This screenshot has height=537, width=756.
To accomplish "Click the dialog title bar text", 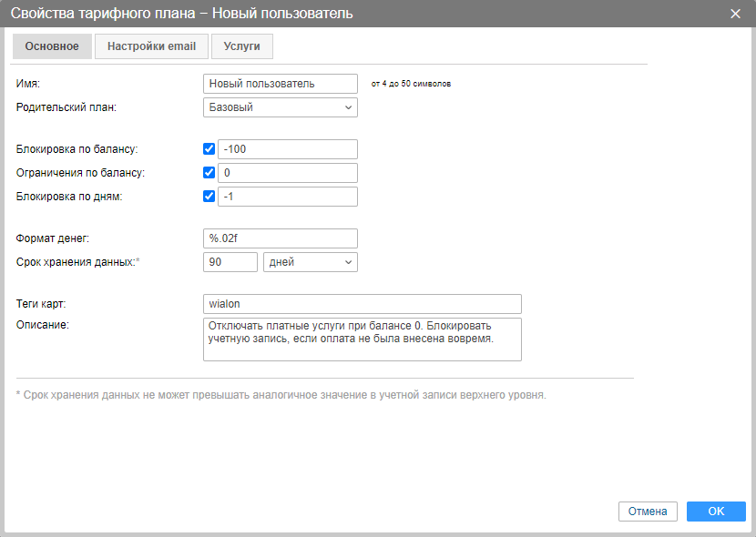I will click(x=182, y=14).
